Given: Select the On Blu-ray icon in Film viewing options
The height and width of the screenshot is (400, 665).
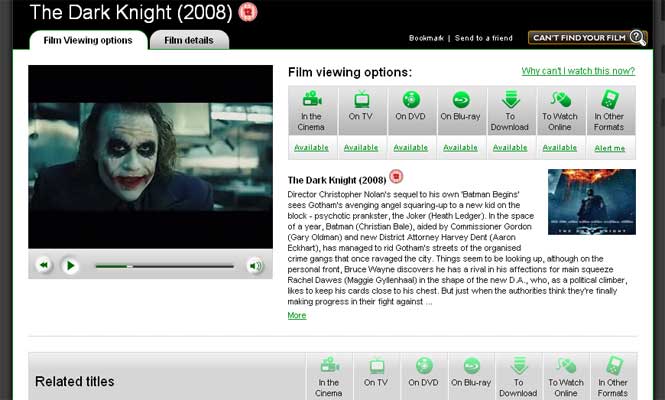Looking at the screenshot, I should (461, 100).
